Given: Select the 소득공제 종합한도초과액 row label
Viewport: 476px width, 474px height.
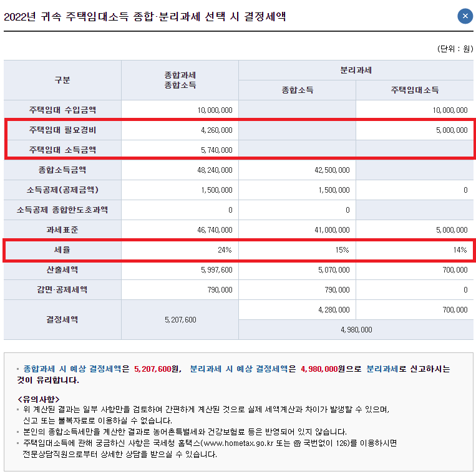Looking at the screenshot, I should (62, 210).
